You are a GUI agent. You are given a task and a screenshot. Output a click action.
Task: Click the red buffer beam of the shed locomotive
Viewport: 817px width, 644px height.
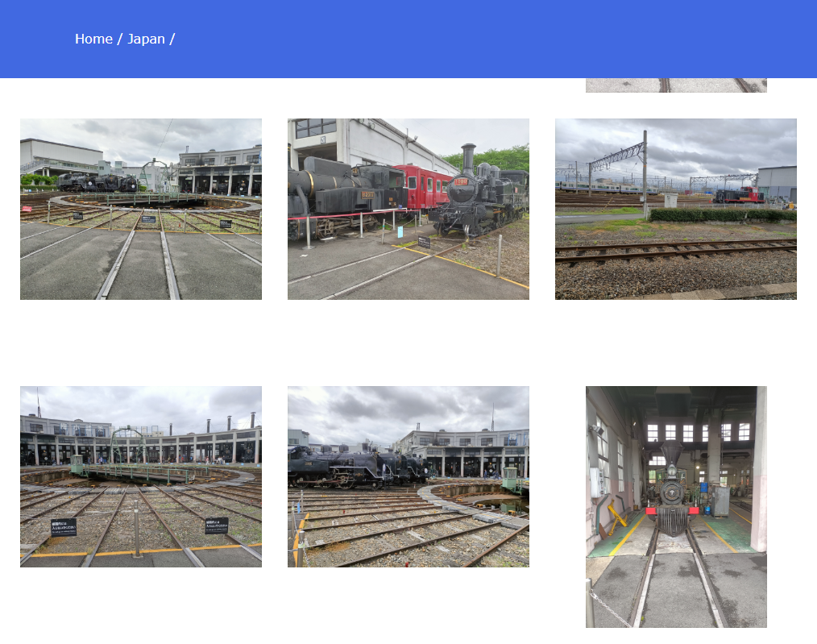(x=672, y=511)
